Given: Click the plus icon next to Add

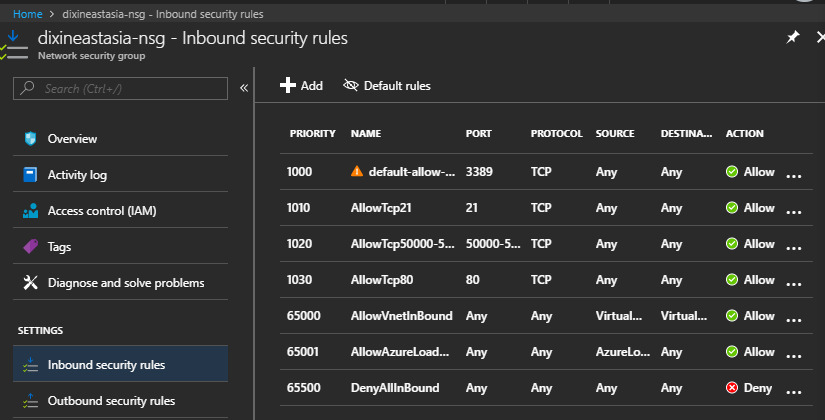Looking at the screenshot, I should (x=288, y=85).
